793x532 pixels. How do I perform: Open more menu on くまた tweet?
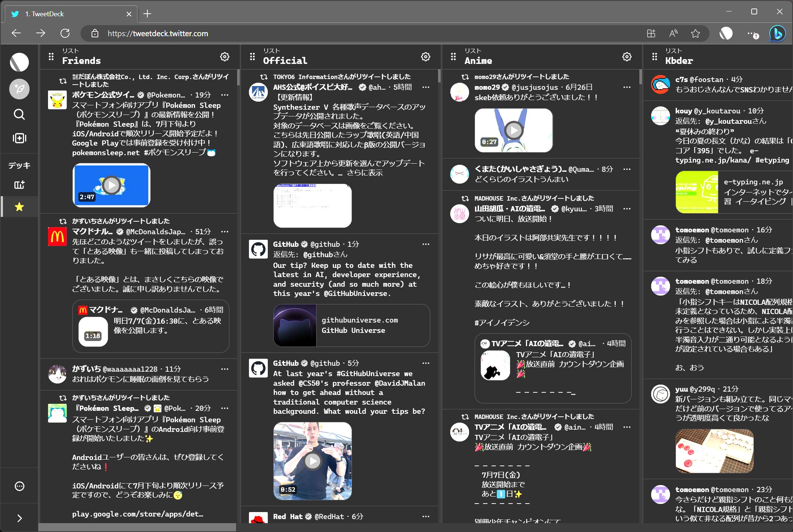(x=627, y=169)
